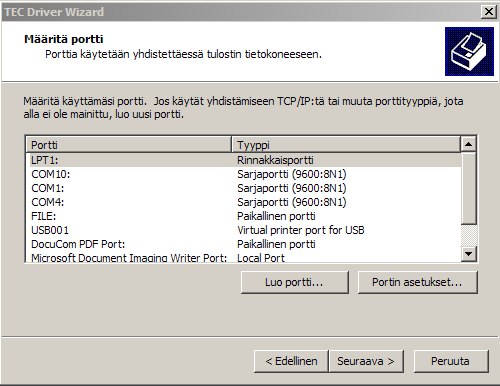Image resolution: width=500 pixels, height=386 pixels.
Task: Click the port list scroll down arrow
Action: 469,254
